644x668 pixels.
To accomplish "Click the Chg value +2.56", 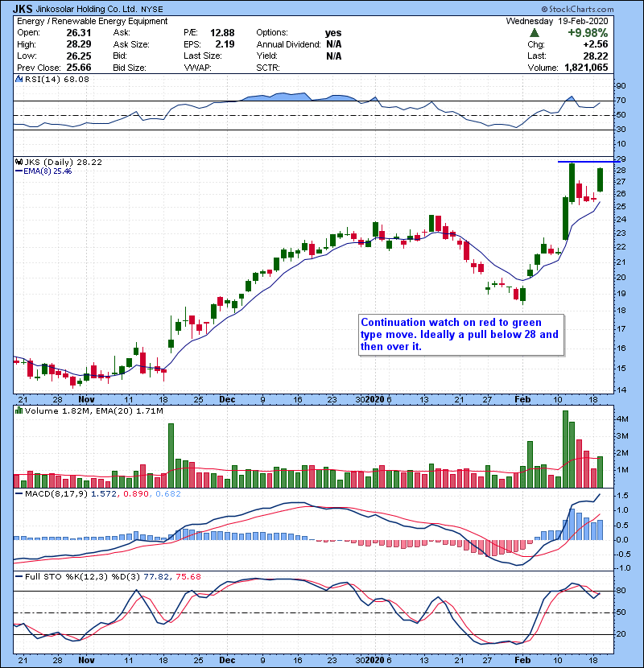I will 596,44.
